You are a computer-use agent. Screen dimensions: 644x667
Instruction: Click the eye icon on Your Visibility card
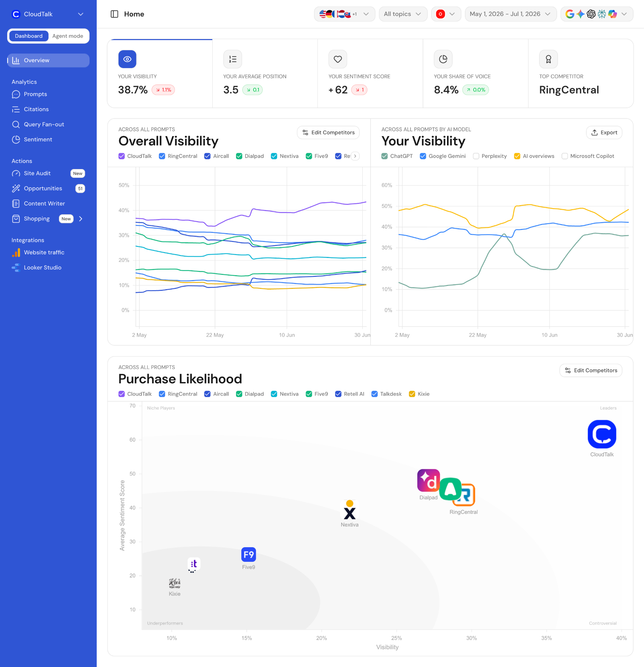[127, 59]
